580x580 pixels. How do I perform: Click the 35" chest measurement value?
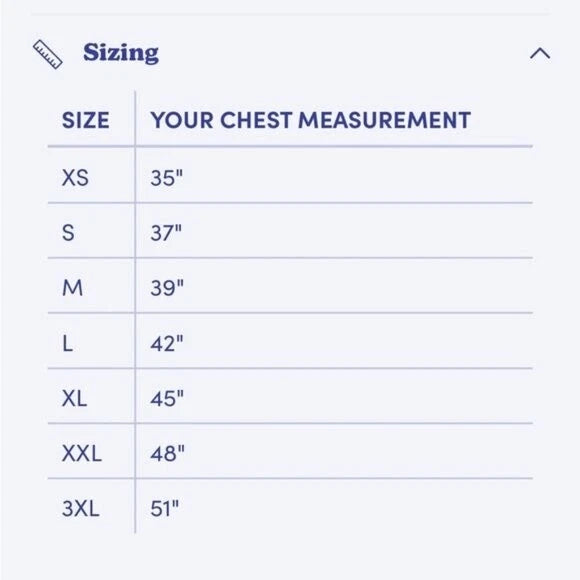point(166,178)
